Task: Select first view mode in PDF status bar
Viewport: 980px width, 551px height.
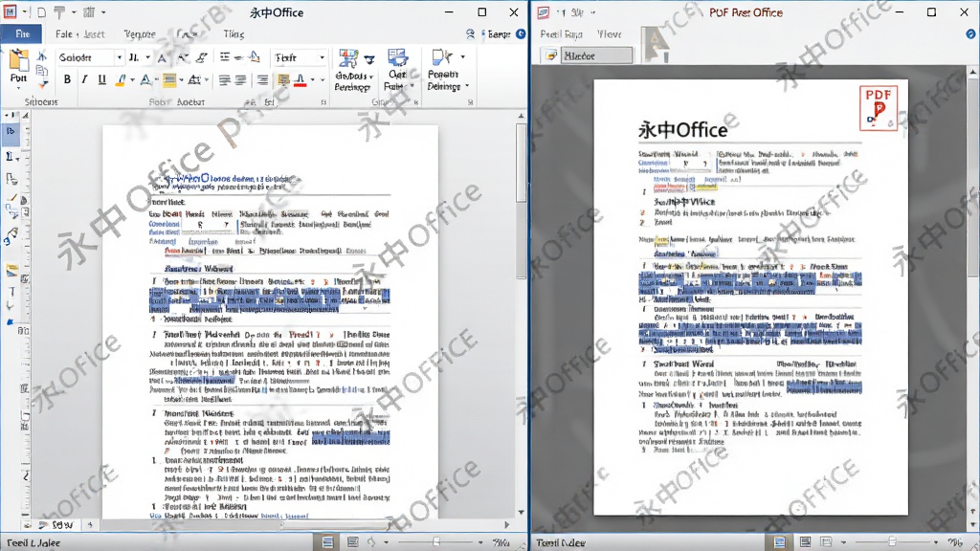Action: tap(779, 542)
